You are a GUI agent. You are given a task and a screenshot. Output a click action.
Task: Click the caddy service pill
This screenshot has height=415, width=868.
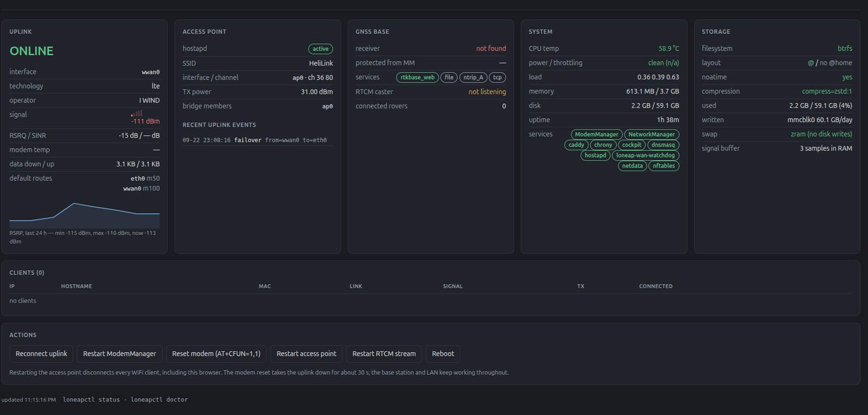coord(576,145)
